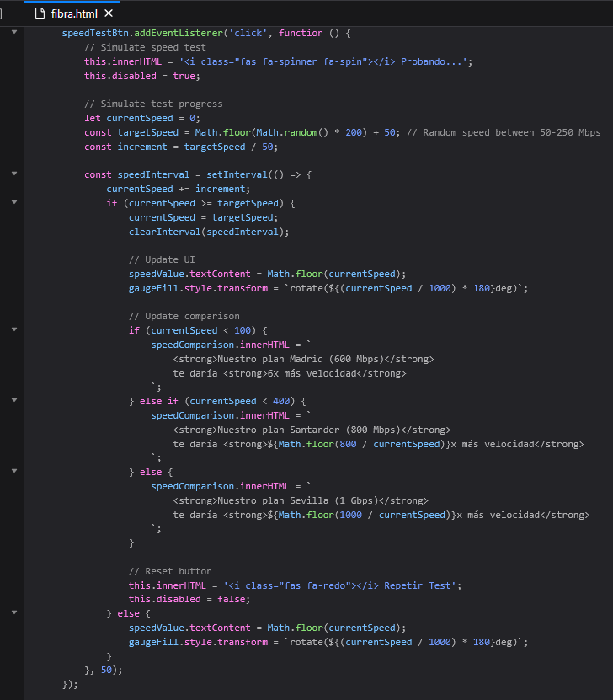Click 'Nuestro plan Santander (800 Mbps)' text

309,430
